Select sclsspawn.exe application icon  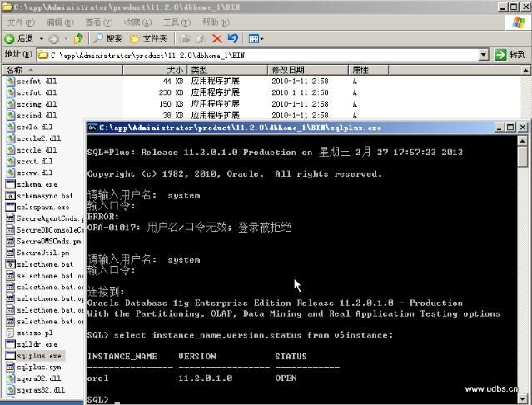[11, 207]
